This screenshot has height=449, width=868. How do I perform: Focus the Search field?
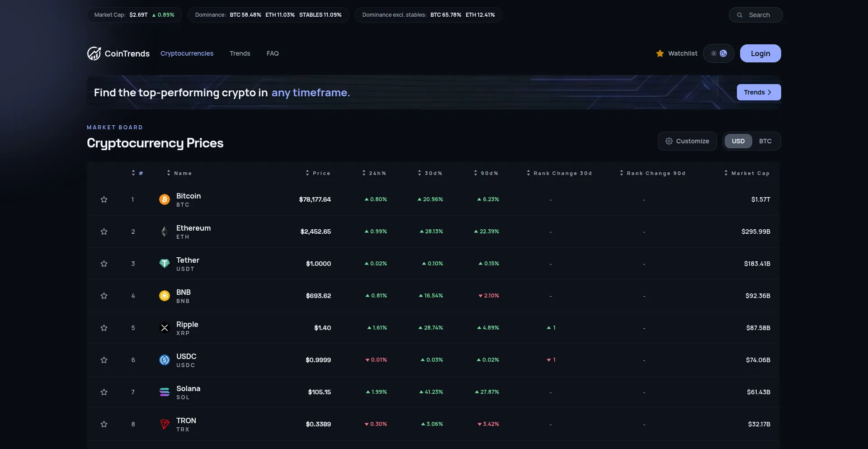pos(756,15)
